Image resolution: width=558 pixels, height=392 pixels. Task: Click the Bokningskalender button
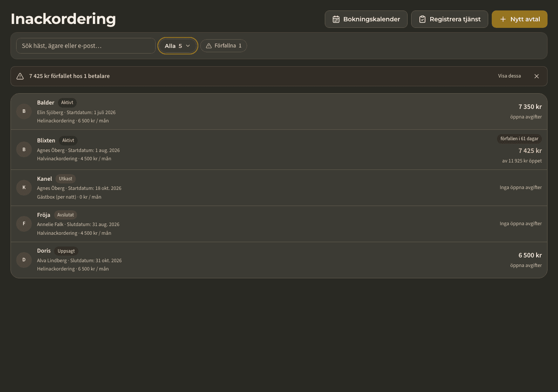click(x=366, y=19)
